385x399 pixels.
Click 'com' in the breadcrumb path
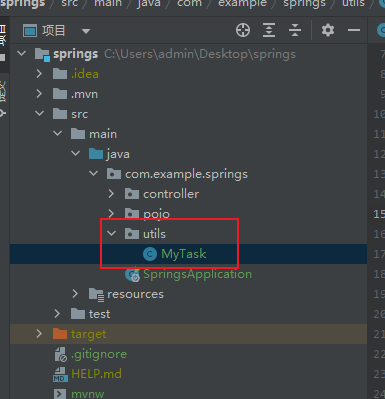click(x=189, y=3)
